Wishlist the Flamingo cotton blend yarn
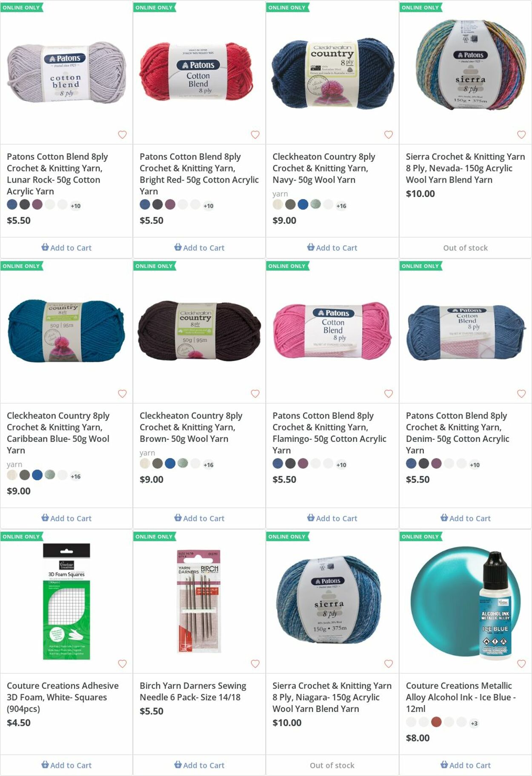532x776 pixels. [x=388, y=393]
